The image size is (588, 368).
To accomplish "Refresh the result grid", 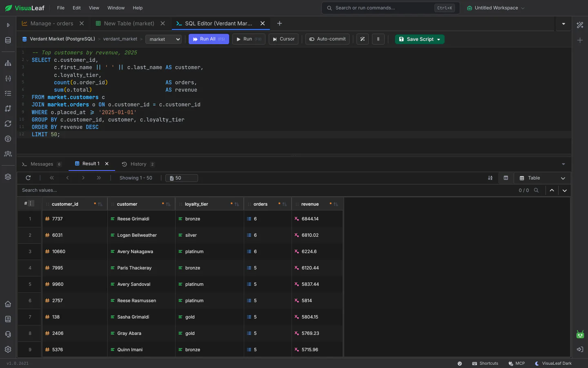I will point(28,178).
